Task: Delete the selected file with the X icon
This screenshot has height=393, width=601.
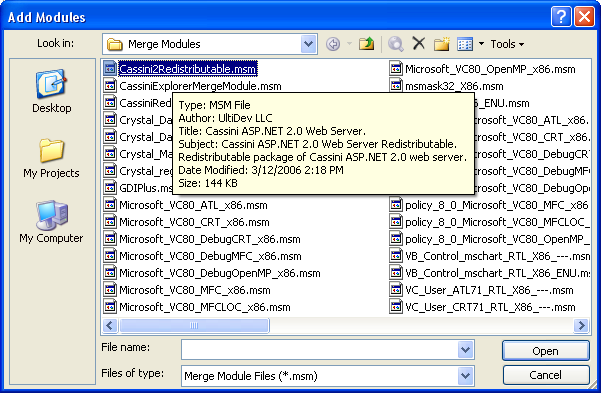Action: click(419, 43)
